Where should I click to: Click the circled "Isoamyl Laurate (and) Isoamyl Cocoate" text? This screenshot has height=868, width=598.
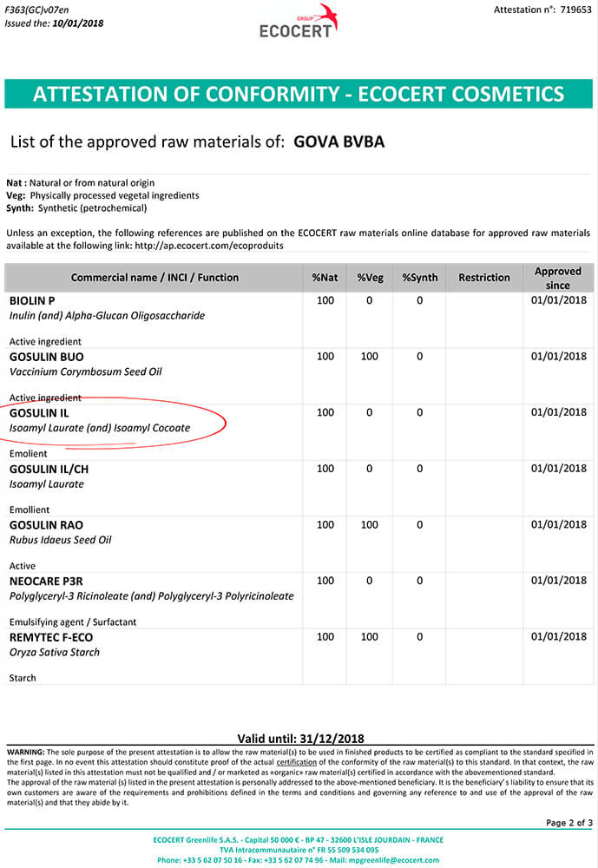(100, 428)
